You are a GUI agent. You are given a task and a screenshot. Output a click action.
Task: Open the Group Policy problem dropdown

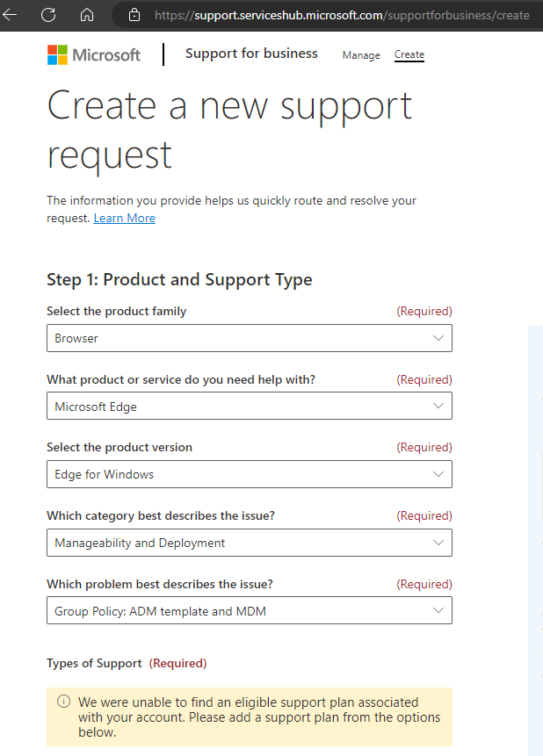pos(250,610)
